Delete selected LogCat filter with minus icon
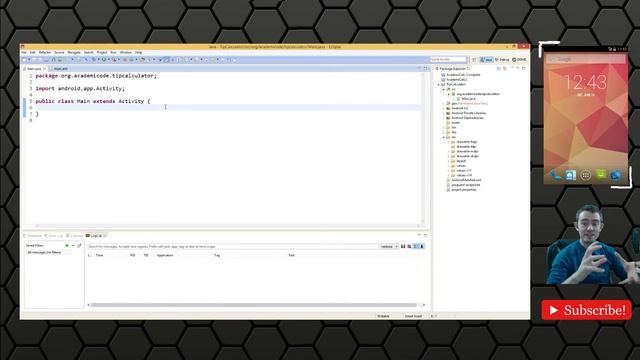Screen dimensions: 640x360 click(x=73, y=246)
